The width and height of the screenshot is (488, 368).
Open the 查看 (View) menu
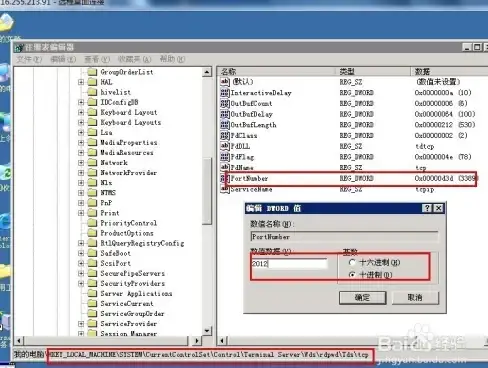click(97, 59)
